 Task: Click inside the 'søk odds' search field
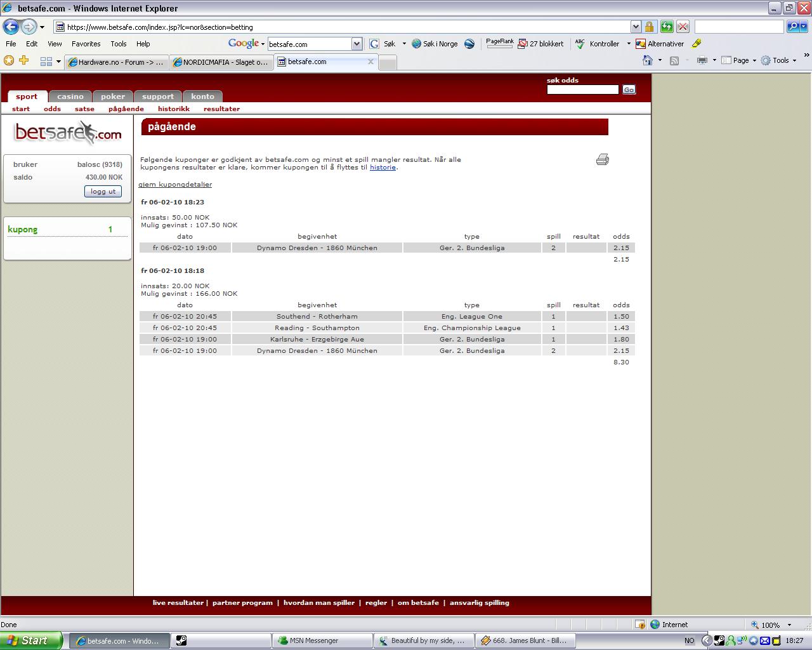[582, 90]
